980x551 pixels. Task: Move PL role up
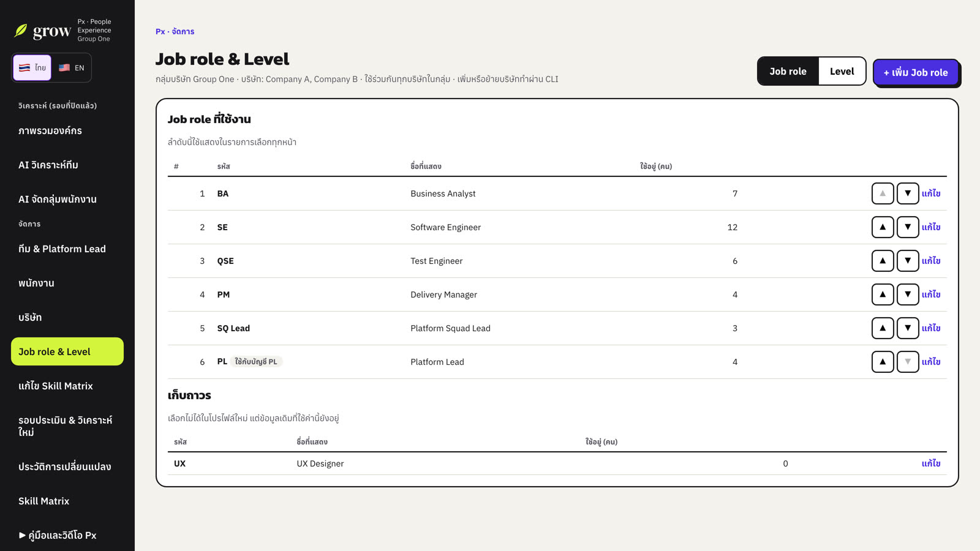[x=883, y=362]
